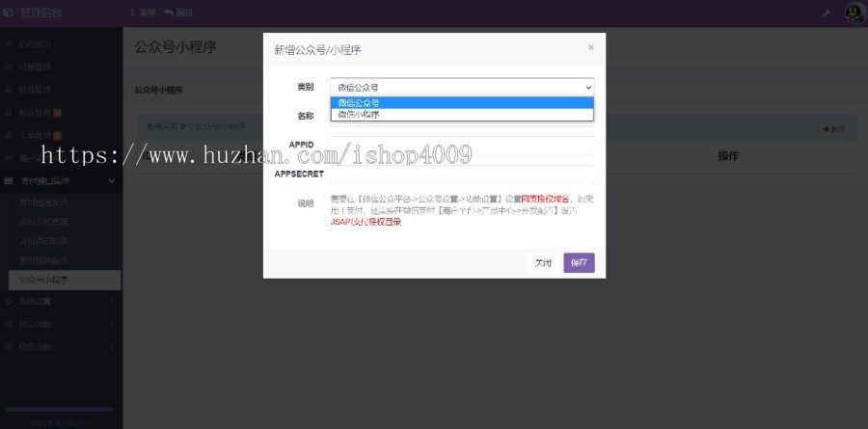The height and width of the screenshot is (429, 868).
Task: Open the 类别 category combo box
Action: tap(462, 87)
